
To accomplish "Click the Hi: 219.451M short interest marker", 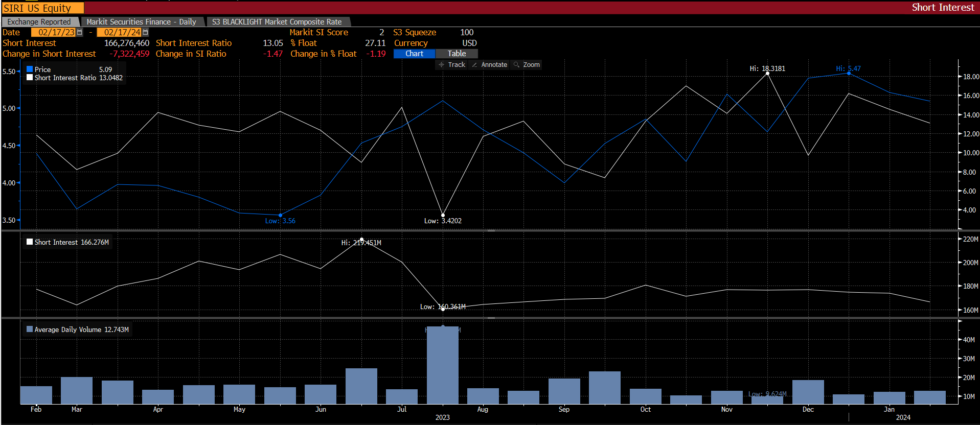I will click(361, 239).
